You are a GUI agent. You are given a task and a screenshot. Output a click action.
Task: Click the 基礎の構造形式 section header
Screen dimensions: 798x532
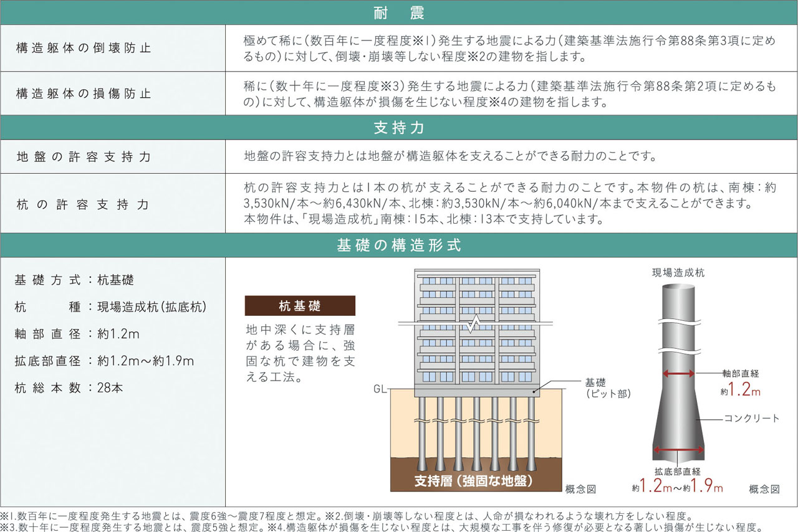(x=399, y=245)
